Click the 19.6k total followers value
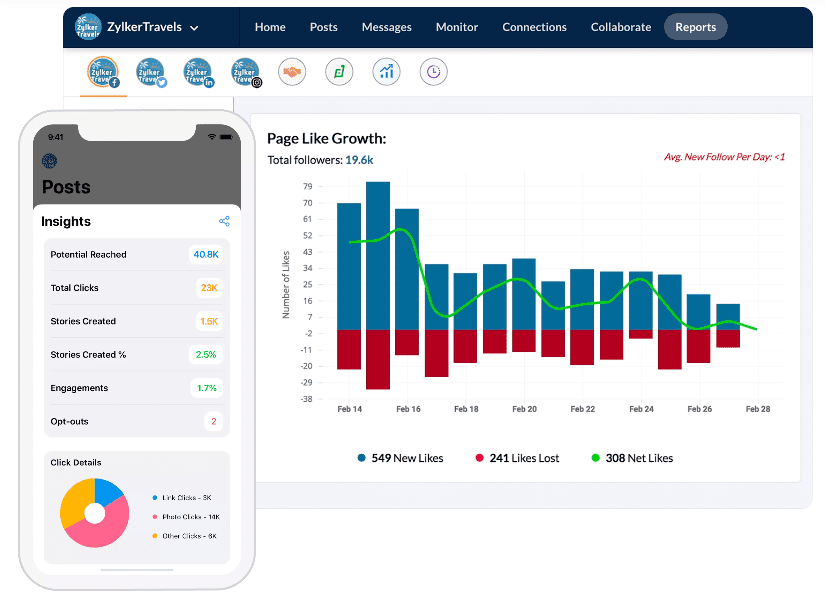Image resolution: width=825 pixels, height=596 pixels. point(359,160)
